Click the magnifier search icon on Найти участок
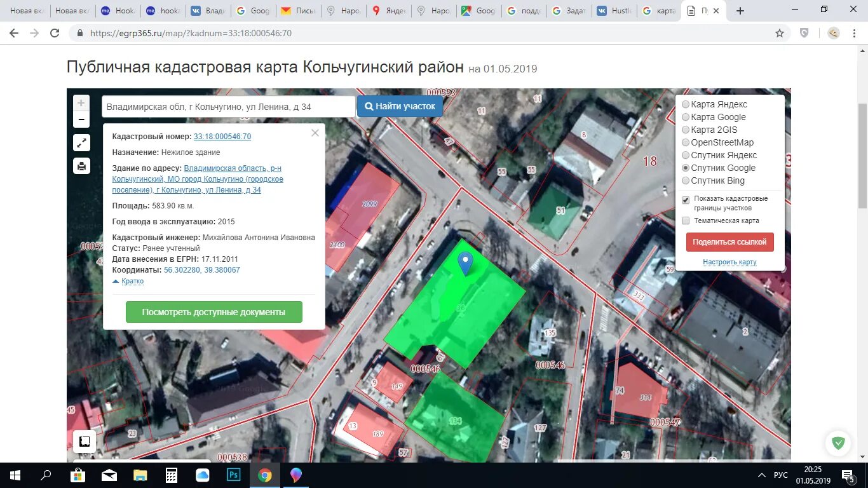868x488 pixels. (x=370, y=105)
